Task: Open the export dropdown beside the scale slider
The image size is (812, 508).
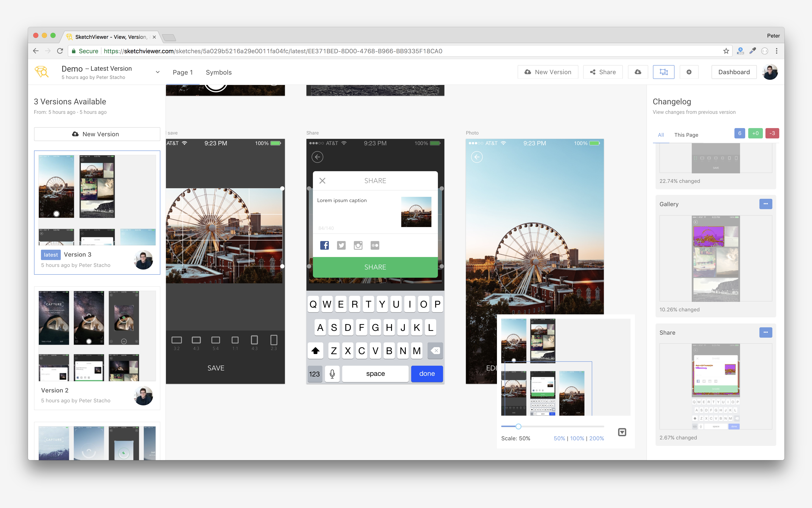Action: pyautogui.click(x=622, y=432)
